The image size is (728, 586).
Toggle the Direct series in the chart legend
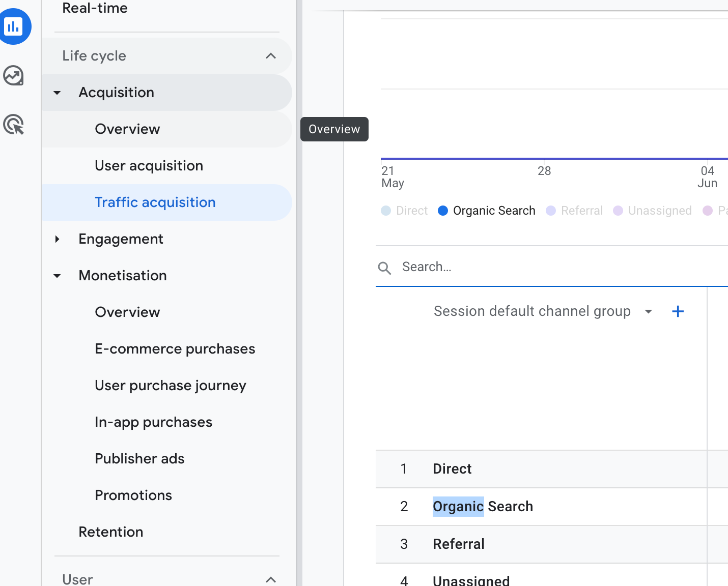pyautogui.click(x=404, y=210)
